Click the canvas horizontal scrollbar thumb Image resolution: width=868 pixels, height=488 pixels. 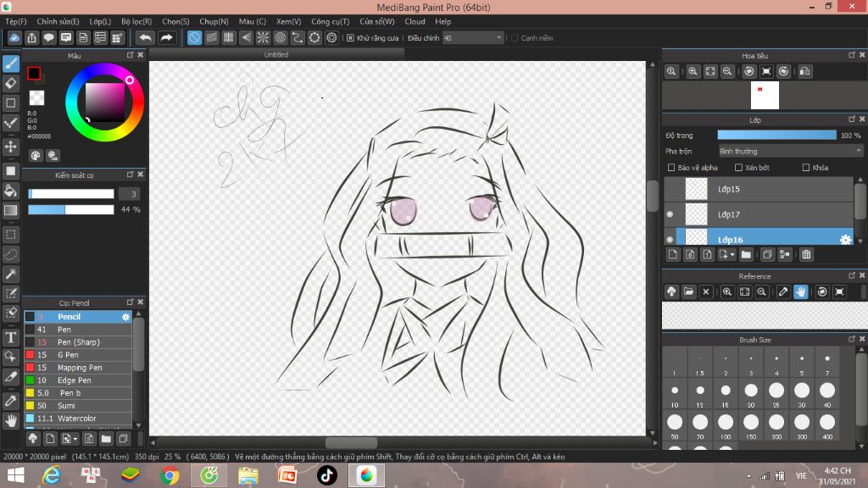pyautogui.click(x=351, y=442)
